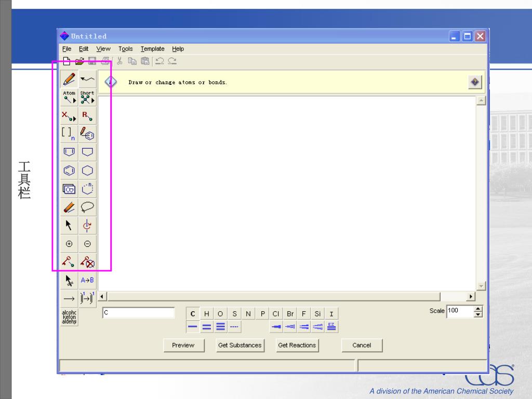Open the Tools menu

point(125,49)
